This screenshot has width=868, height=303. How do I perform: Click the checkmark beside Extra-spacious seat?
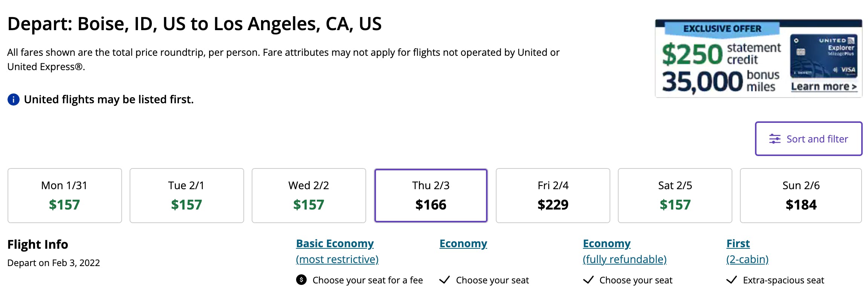732,280
